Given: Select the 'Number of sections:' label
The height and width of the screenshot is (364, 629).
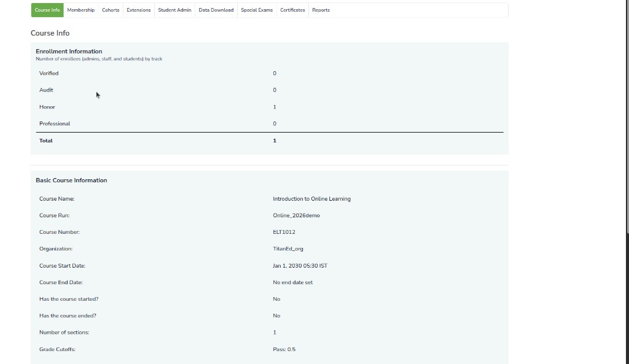Looking at the screenshot, I should pos(64,332).
